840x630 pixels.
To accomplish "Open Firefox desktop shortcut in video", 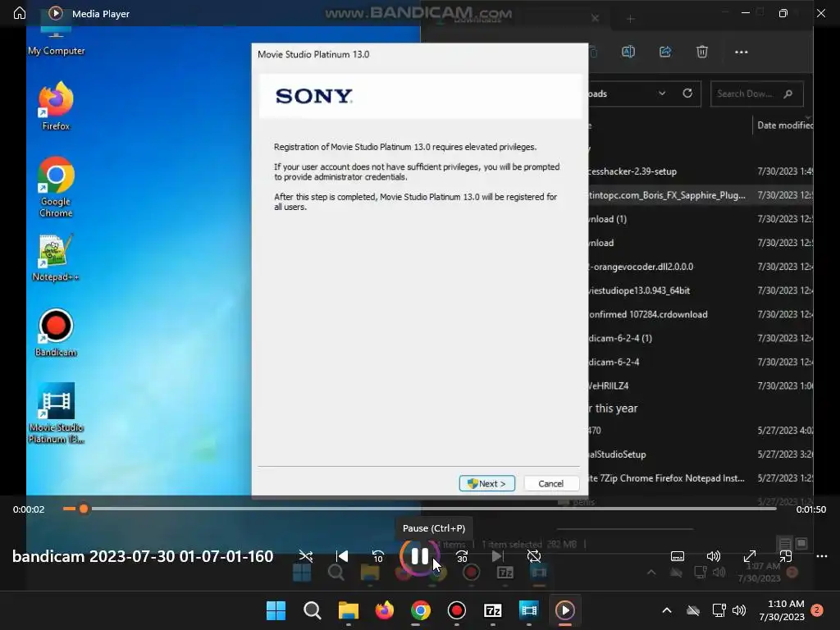I will click(56, 106).
